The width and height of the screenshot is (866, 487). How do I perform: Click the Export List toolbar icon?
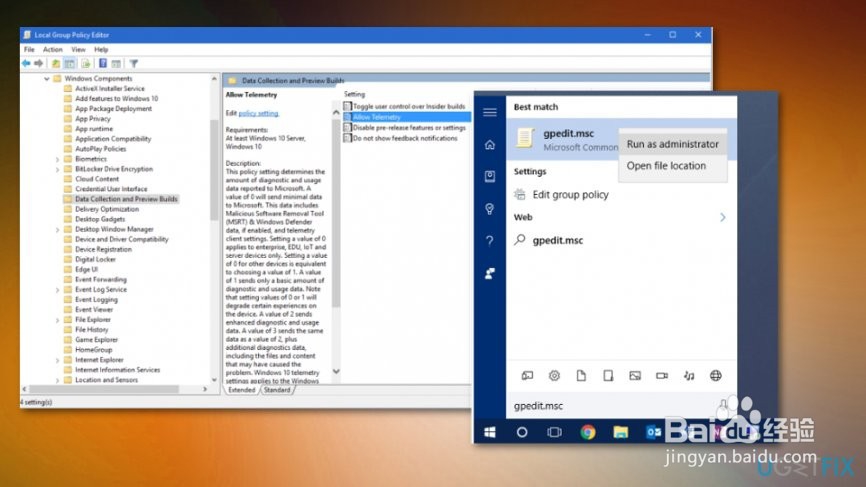[x=86, y=63]
